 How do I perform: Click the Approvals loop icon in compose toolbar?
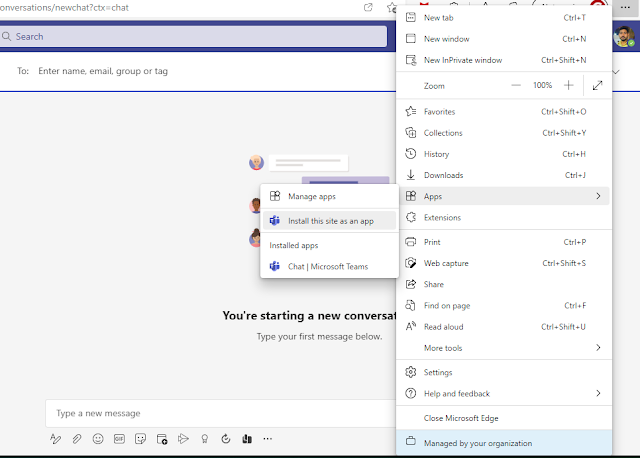pos(226,439)
